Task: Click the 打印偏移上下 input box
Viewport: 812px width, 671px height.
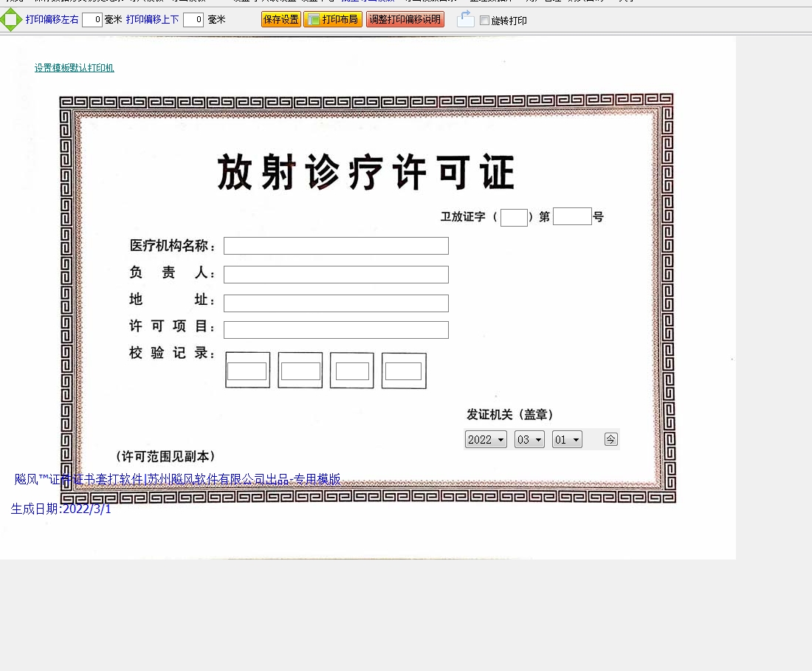Action: (193, 20)
